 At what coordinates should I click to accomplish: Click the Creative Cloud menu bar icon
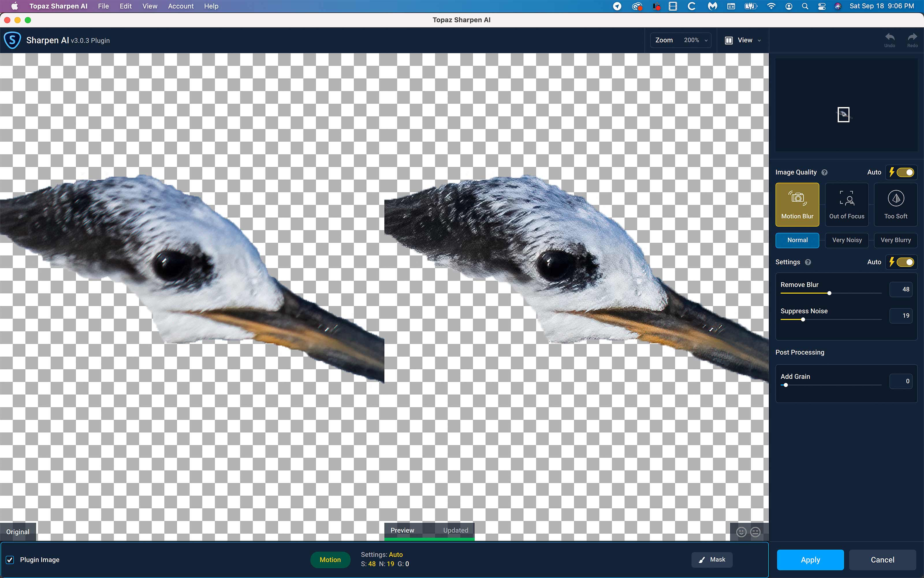[637, 6]
